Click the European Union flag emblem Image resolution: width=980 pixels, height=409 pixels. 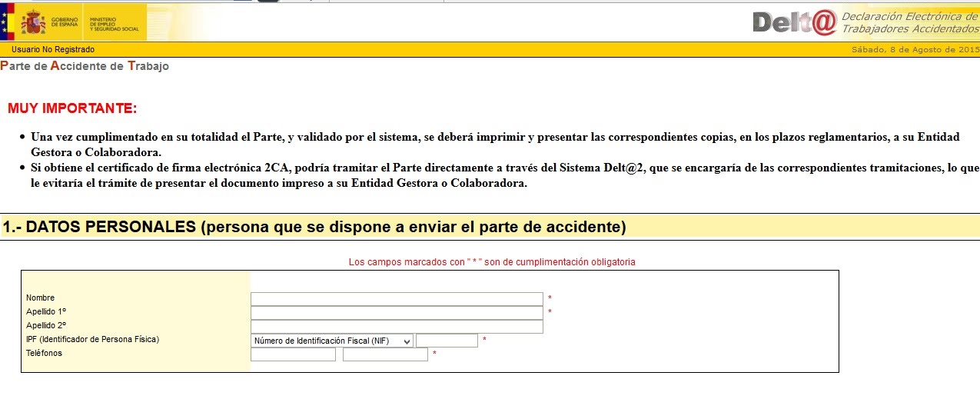click(8, 23)
